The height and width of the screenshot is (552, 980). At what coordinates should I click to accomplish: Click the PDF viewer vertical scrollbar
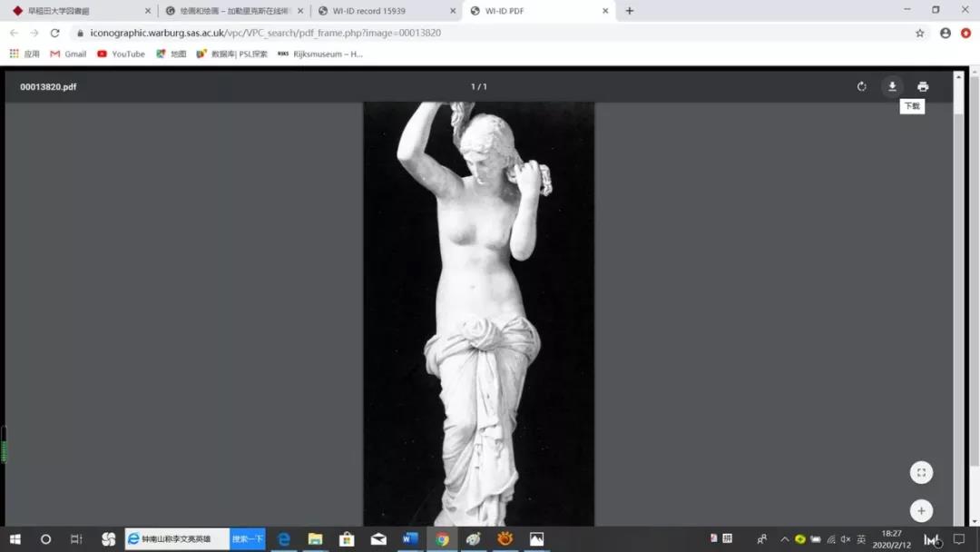tap(958, 272)
